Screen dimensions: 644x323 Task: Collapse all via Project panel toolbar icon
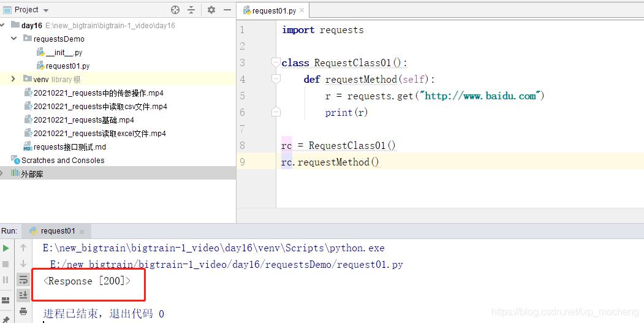[x=191, y=10]
